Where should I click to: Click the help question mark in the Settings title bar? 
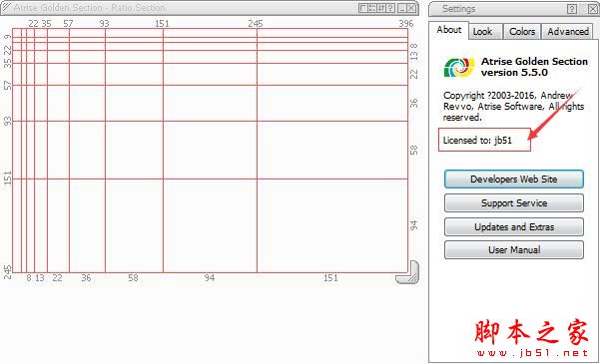572,9
